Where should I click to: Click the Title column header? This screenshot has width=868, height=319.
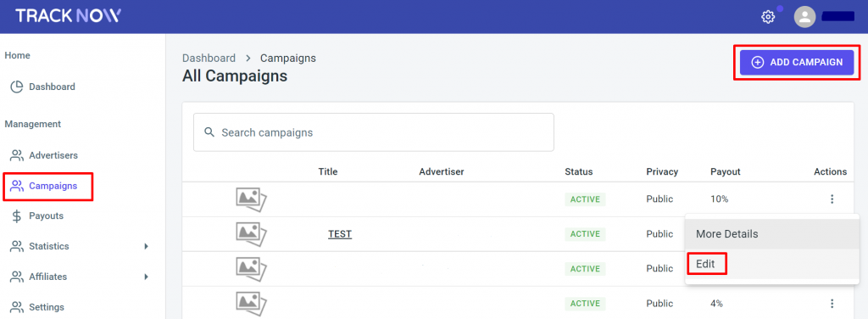coord(328,171)
